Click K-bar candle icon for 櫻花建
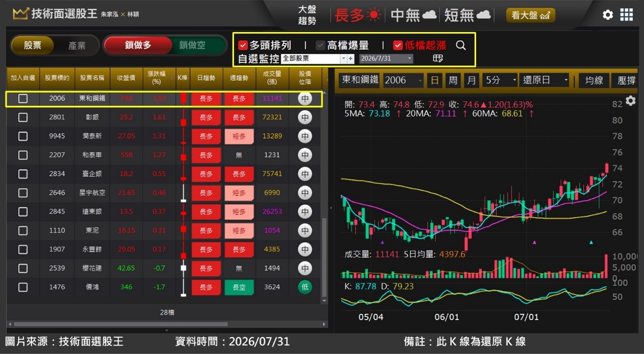 tap(183, 268)
